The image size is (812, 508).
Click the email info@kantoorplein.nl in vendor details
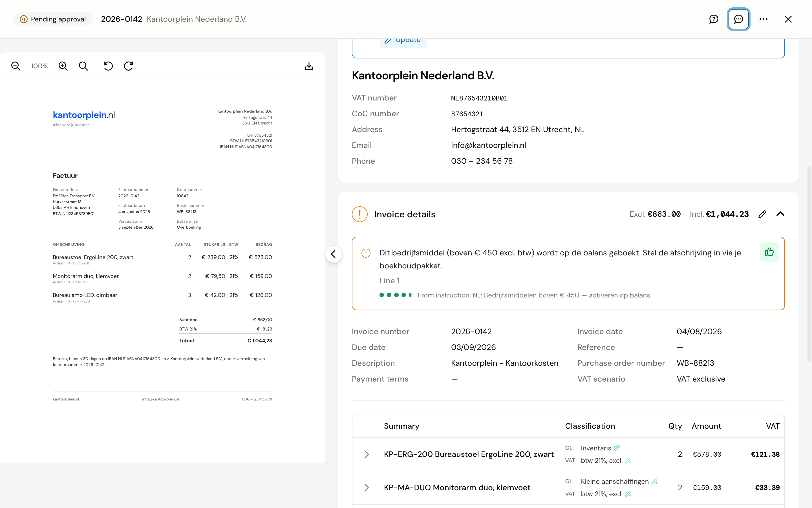488,145
